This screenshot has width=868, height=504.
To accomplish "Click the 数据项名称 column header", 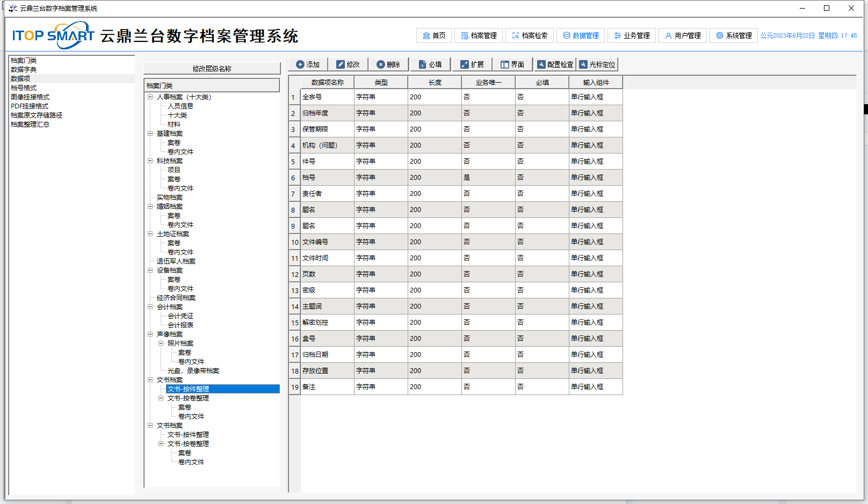I will (x=327, y=83).
